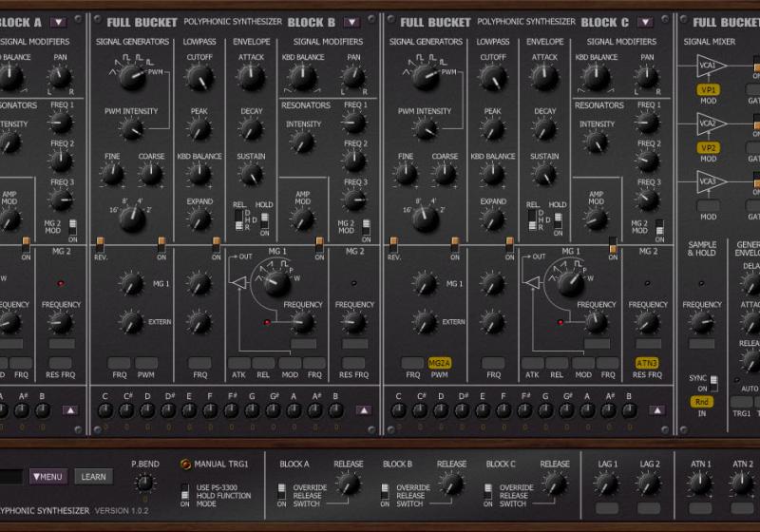Open the VP1 modulation source selector
The height and width of the screenshot is (532, 760).
pos(709,90)
